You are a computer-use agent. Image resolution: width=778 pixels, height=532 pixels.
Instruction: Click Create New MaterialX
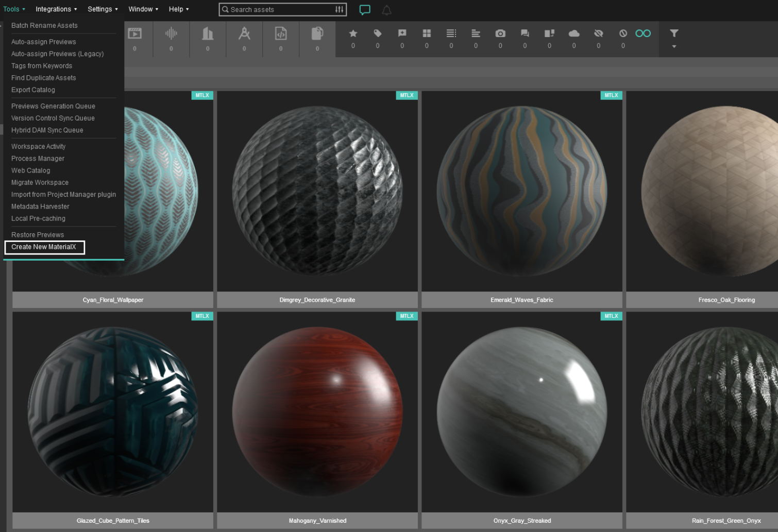point(44,247)
